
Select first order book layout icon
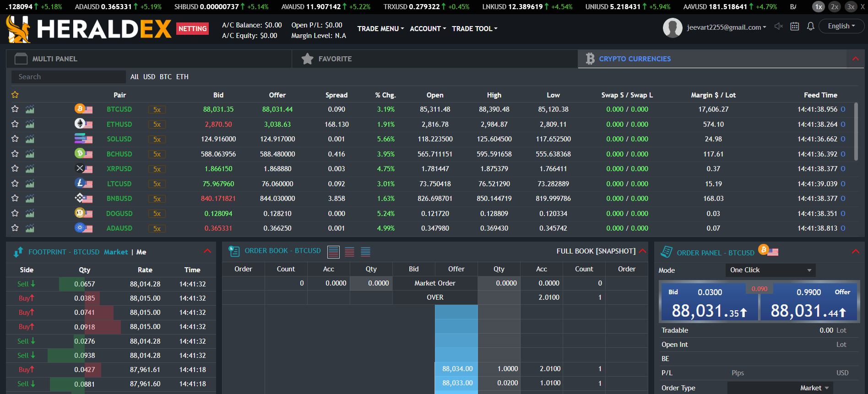pyautogui.click(x=333, y=252)
